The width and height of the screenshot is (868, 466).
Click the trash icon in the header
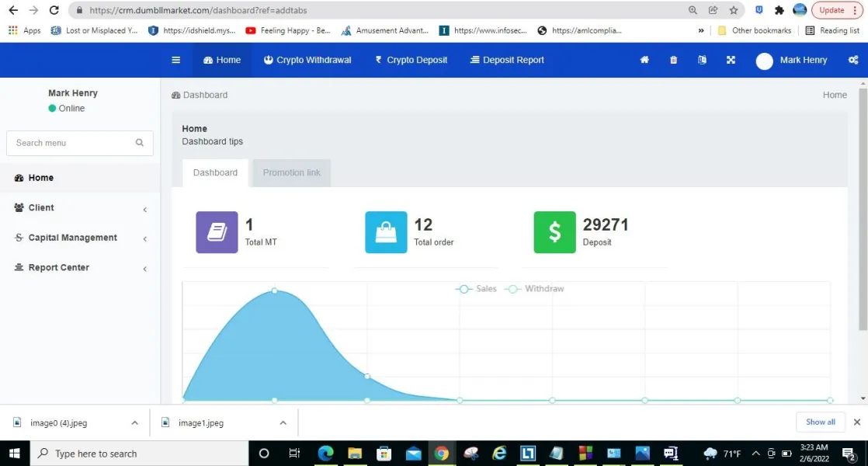click(x=673, y=61)
